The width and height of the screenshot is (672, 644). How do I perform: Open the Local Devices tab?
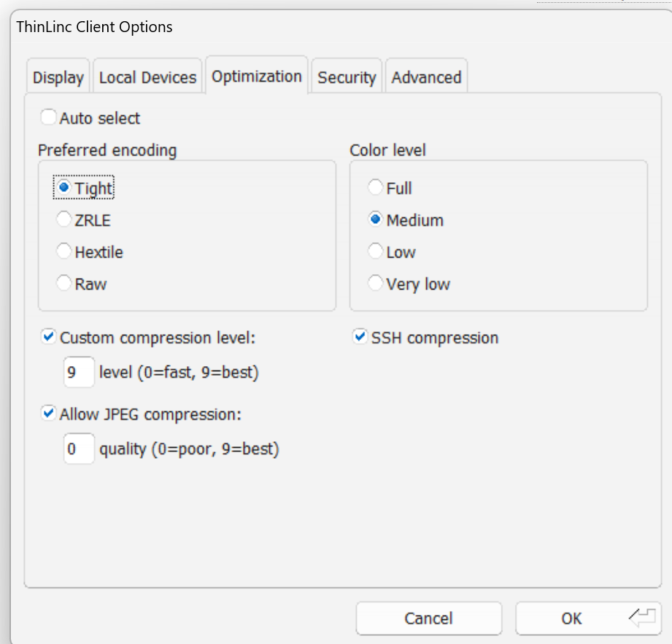tap(147, 77)
